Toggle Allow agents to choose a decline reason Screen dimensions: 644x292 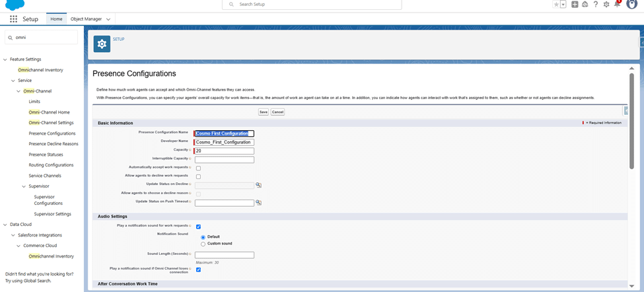point(198,194)
